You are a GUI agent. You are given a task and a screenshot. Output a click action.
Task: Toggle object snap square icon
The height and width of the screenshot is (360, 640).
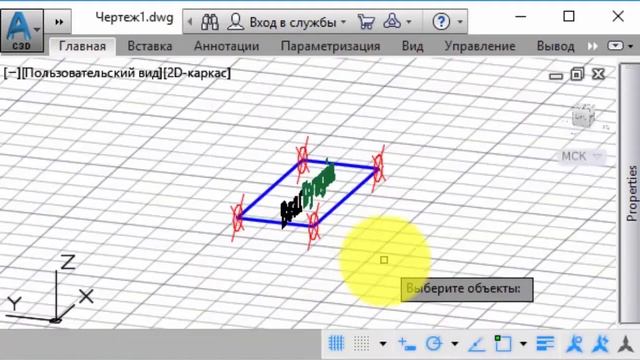[x=503, y=344]
